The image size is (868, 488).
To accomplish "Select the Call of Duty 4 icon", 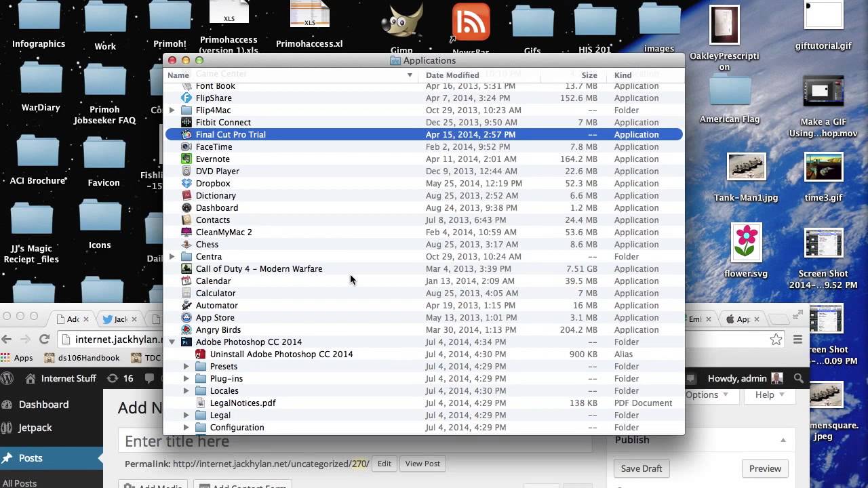I will point(186,268).
